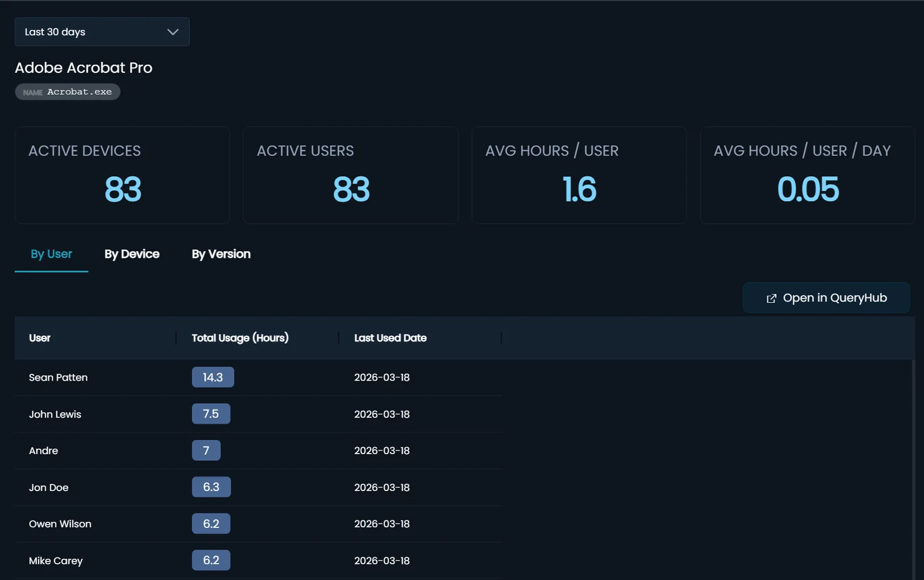924x580 pixels.
Task: Click the Adobe Acrobat Pro heading
Action: click(x=84, y=68)
